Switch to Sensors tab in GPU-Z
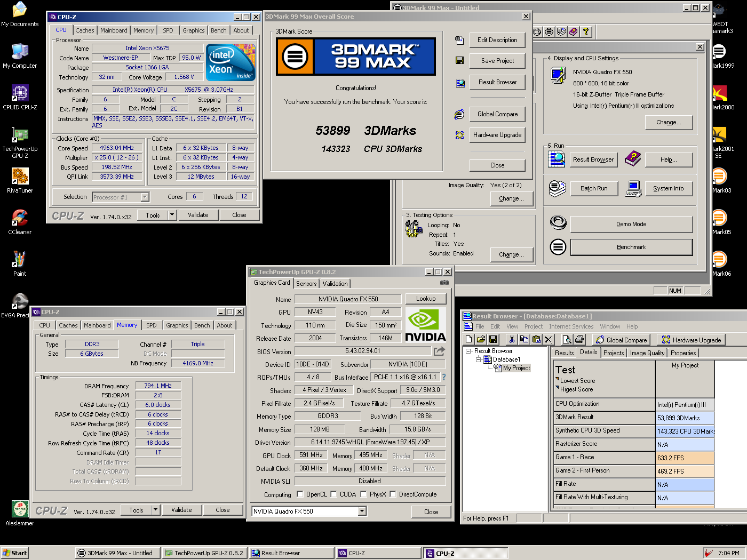 pos(306,284)
